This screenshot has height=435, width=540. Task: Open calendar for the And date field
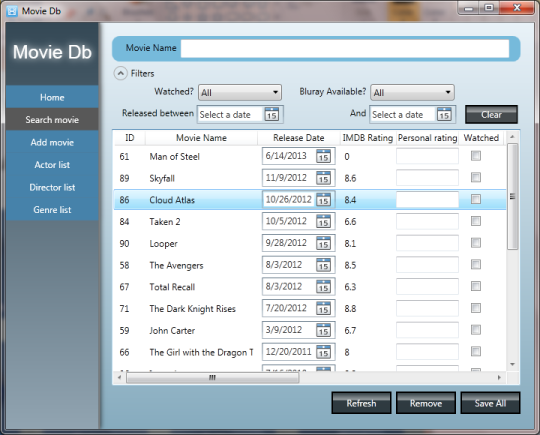[444, 114]
